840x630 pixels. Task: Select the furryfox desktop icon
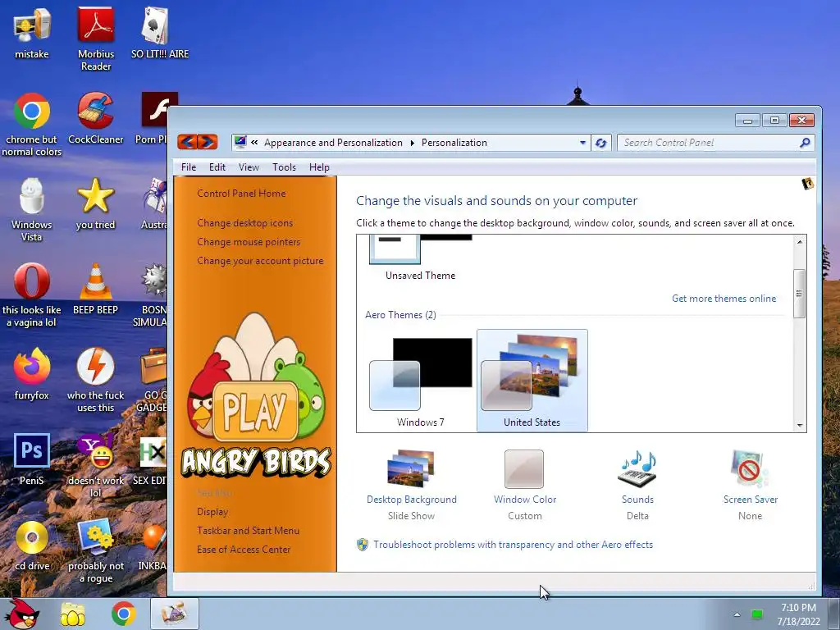coord(32,374)
